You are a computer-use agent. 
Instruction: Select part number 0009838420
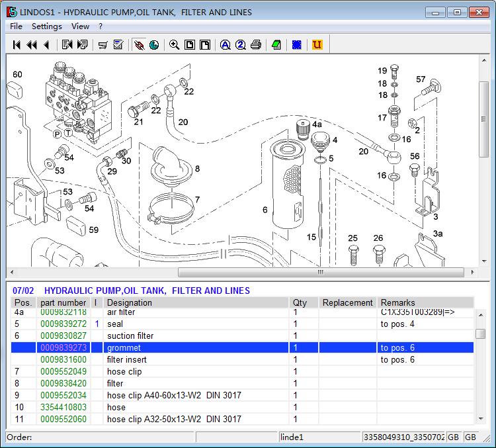tap(63, 383)
